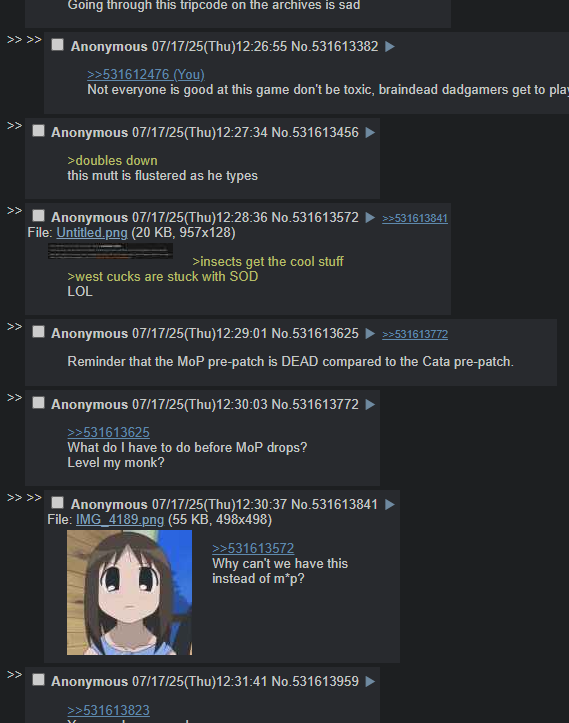Tick checkbox on post No.531613572
Image resolution: width=569 pixels, height=723 pixels.
[x=38, y=216]
